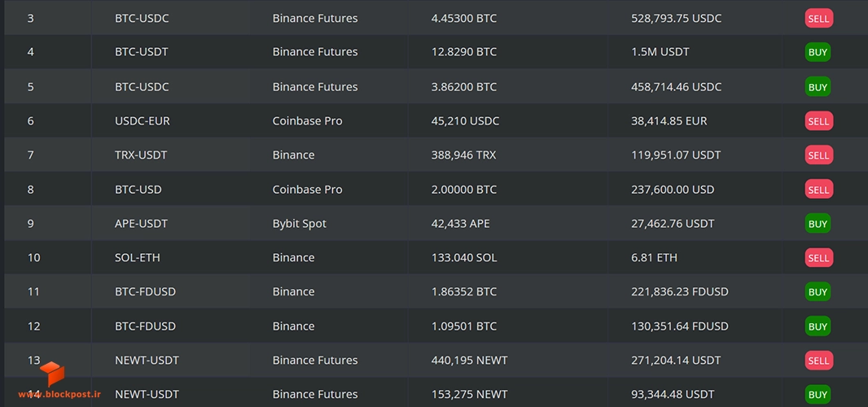Click BUY badge on row 11
The image size is (868, 407).
818,292
